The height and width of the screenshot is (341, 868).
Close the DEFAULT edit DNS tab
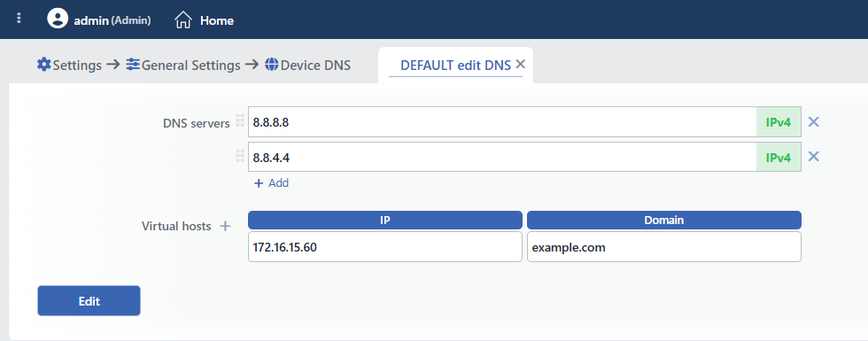(x=520, y=64)
